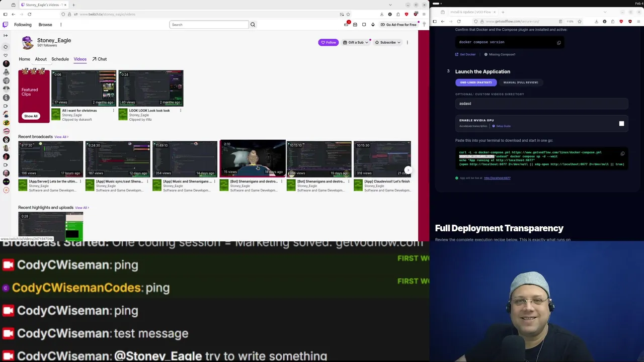Open the channel About tab

point(41,59)
